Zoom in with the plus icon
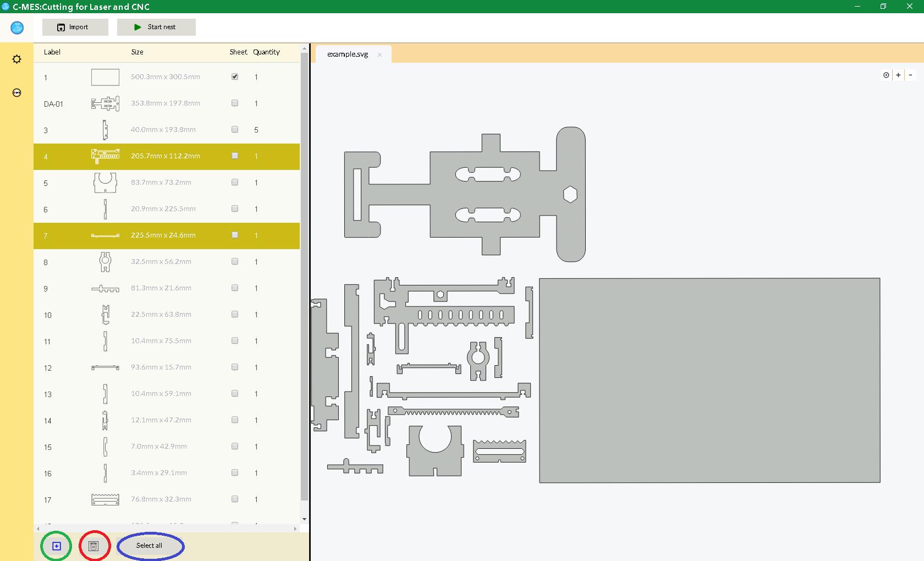The image size is (924, 561). (898, 75)
